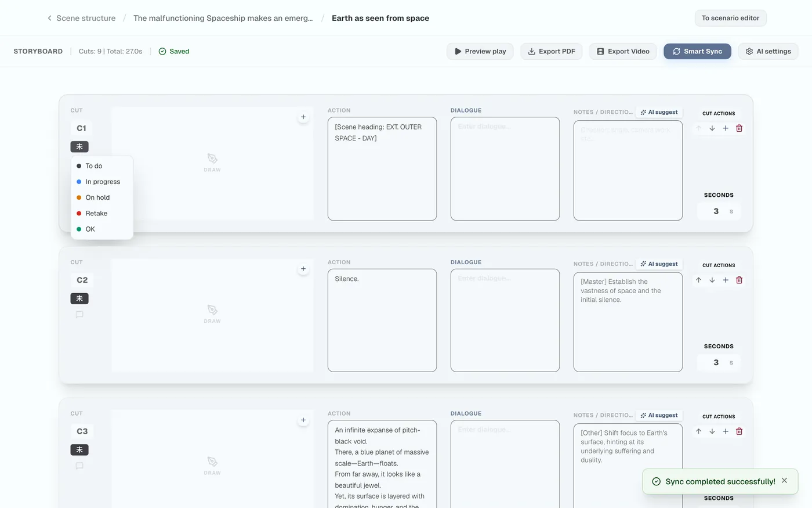This screenshot has width=812, height=508.
Task: Click the Saved status indicator
Action: pos(174,51)
